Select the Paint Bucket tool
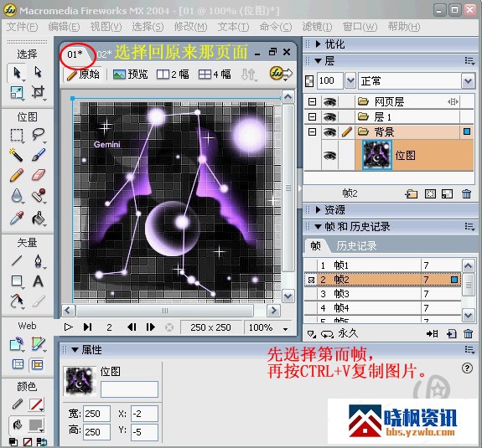 point(38,218)
